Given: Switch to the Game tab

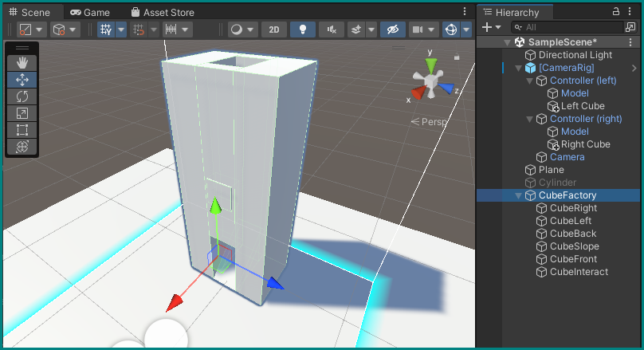Looking at the screenshot, I should pos(89,13).
